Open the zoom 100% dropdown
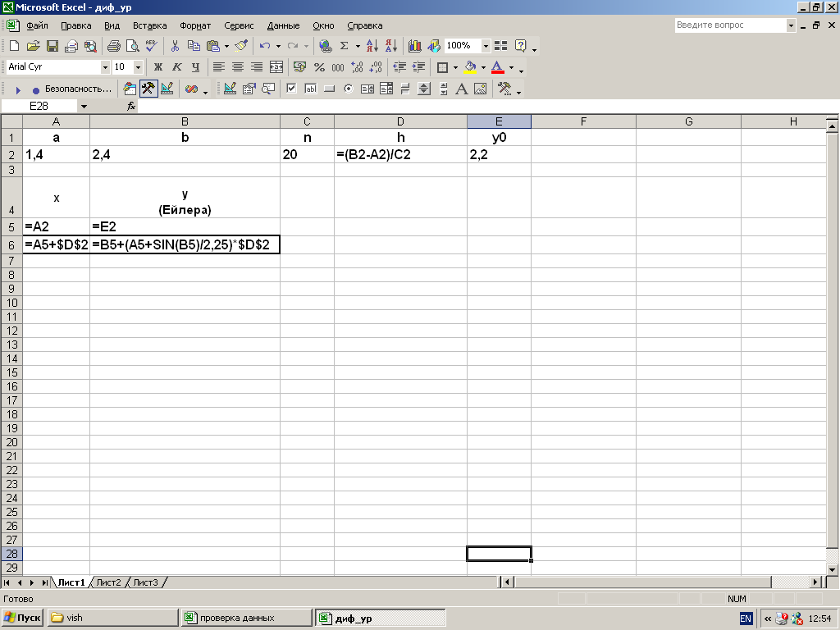 tap(486, 46)
